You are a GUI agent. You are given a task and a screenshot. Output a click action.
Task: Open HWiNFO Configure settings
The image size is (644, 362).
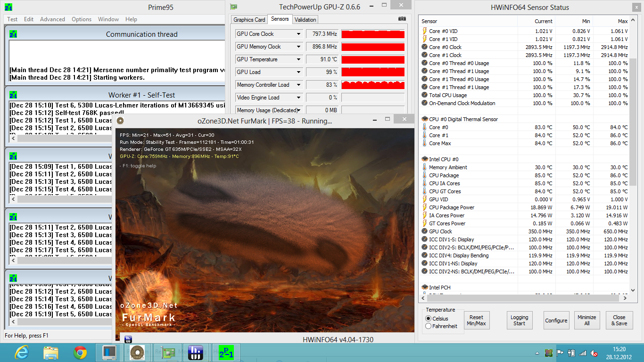coord(556,321)
